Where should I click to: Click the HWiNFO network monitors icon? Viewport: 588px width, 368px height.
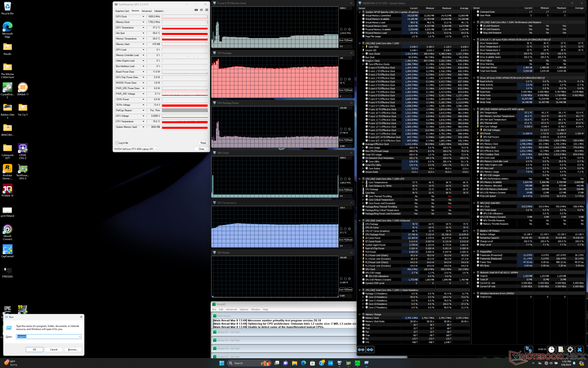[529, 350]
